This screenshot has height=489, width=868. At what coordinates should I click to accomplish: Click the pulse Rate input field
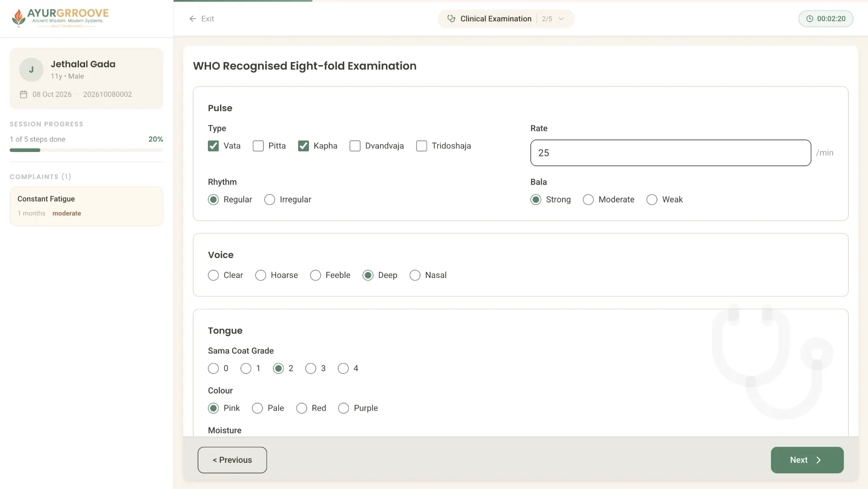click(x=671, y=153)
